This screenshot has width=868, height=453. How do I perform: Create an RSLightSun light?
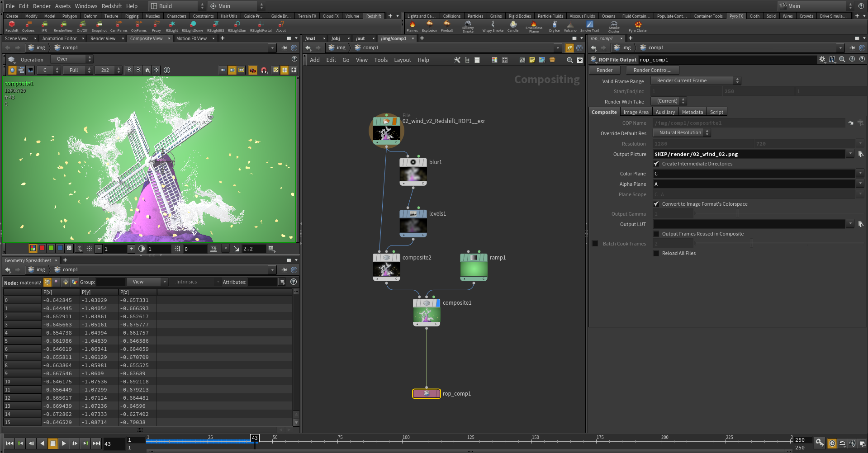[237, 26]
